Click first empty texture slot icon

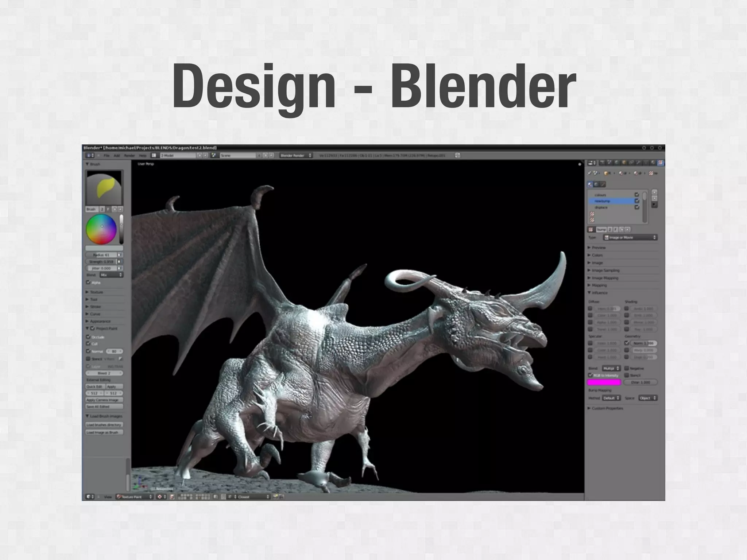click(592, 214)
